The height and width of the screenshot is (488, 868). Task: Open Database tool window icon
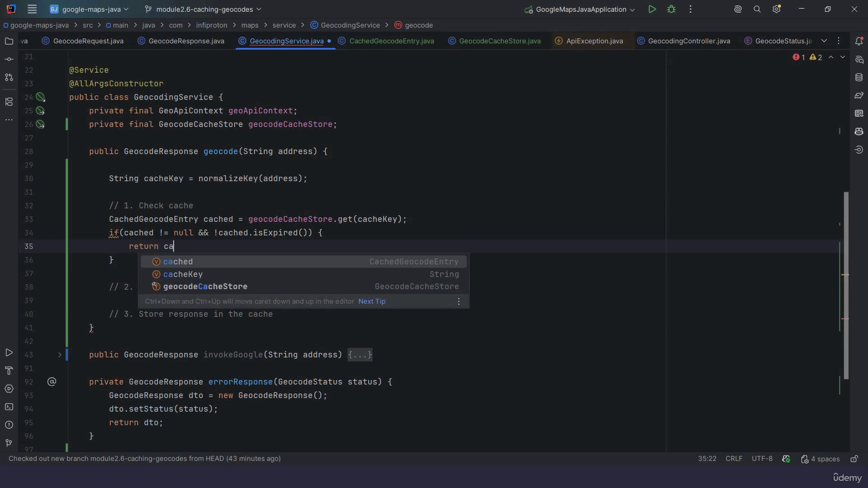[859, 77]
